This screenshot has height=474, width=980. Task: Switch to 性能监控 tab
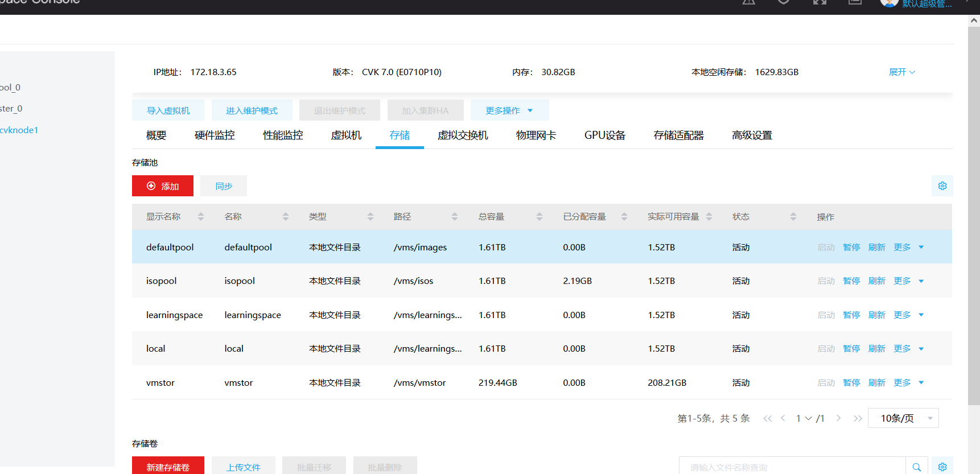pyautogui.click(x=283, y=135)
